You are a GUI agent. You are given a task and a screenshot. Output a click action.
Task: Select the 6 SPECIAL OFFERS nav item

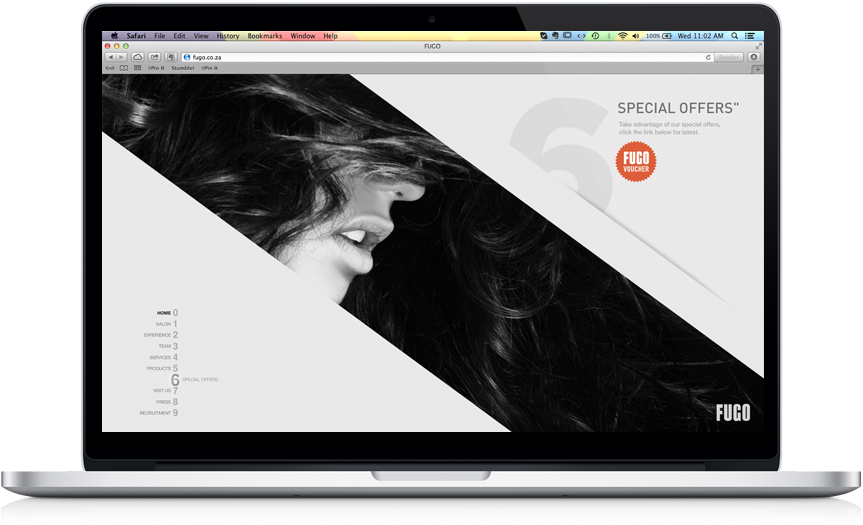coord(194,380)
